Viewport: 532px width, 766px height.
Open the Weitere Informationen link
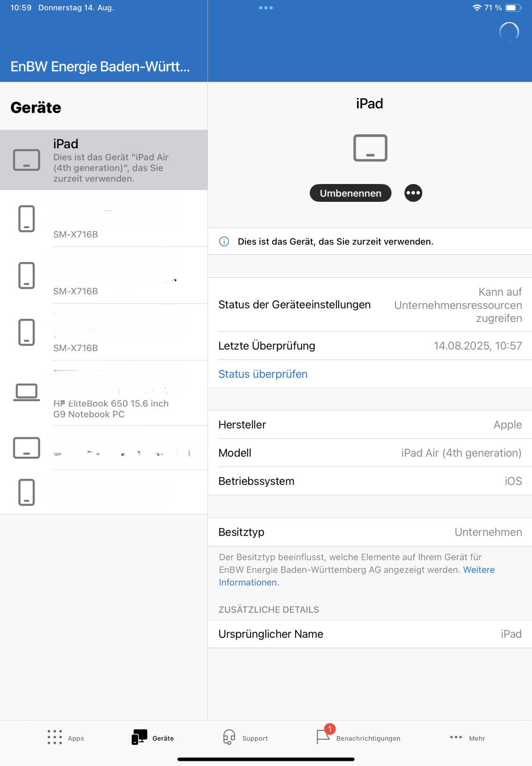point(357,576)
